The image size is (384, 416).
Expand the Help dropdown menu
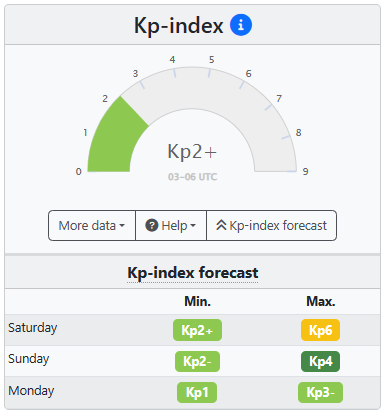[171, 225]
